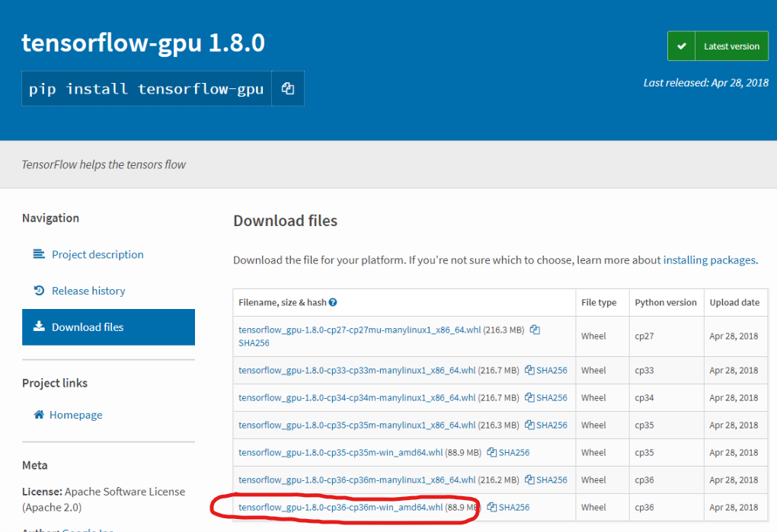Click the Project links heading
Viewport: 777px width, 532px height.
click(55, 383)
